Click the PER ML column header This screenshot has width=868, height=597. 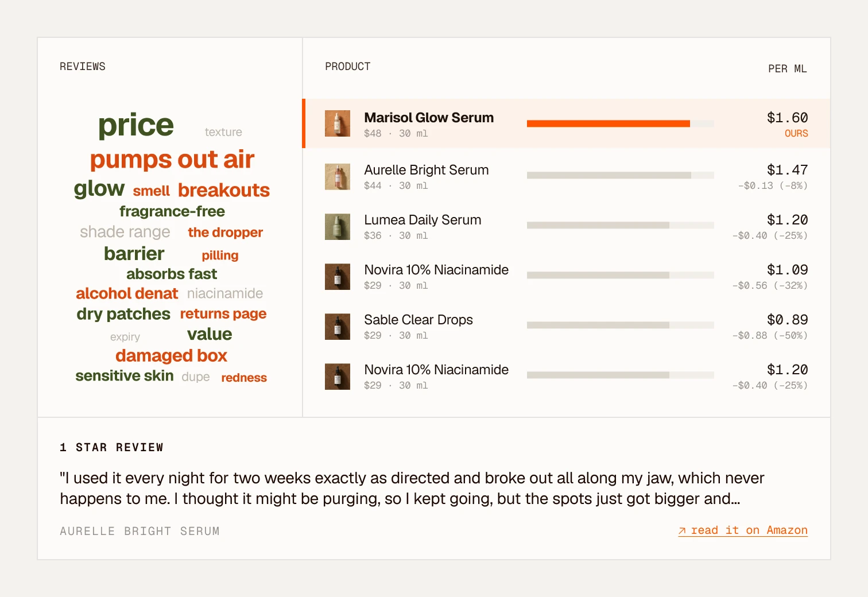[788, 69]
